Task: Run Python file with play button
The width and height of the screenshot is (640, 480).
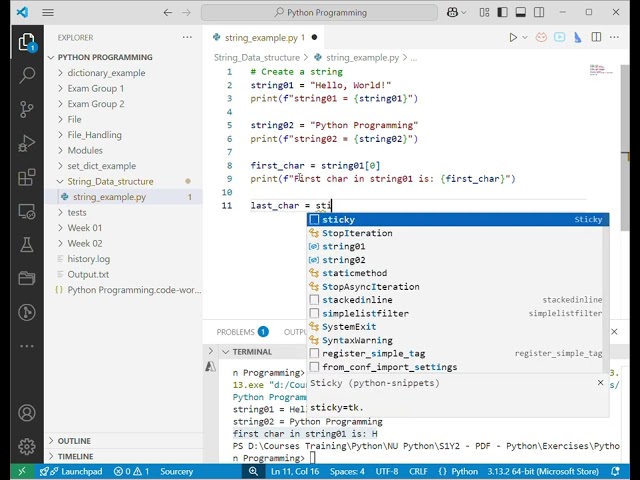Action: pyautogui.click(x=513, y=38)
